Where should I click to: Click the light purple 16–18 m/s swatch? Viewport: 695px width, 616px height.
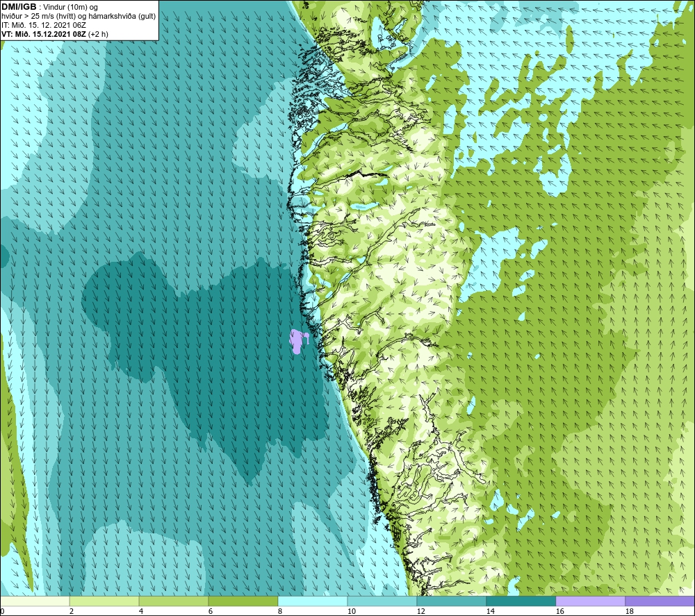tap(590, 601)
